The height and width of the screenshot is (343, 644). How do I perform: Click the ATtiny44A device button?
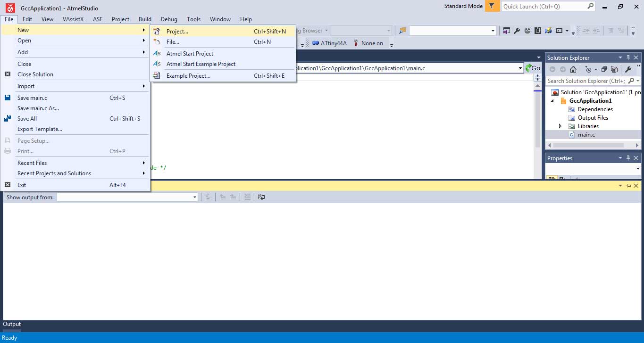(x=329, y=43)
